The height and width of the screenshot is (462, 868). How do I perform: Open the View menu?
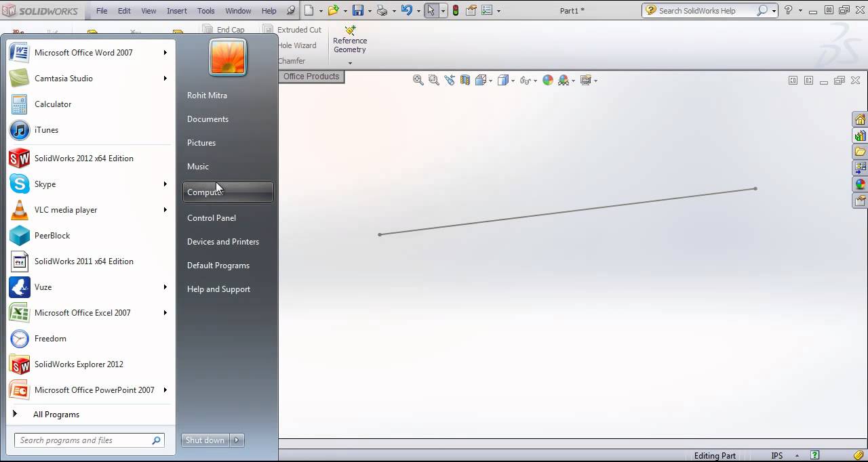click(149, 11)
